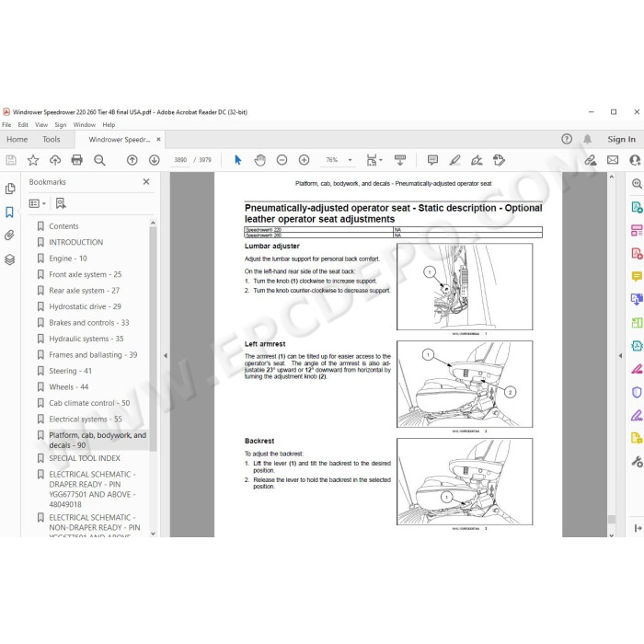Jump to Engine - 10 bookmark

click(x=68, y=258)
